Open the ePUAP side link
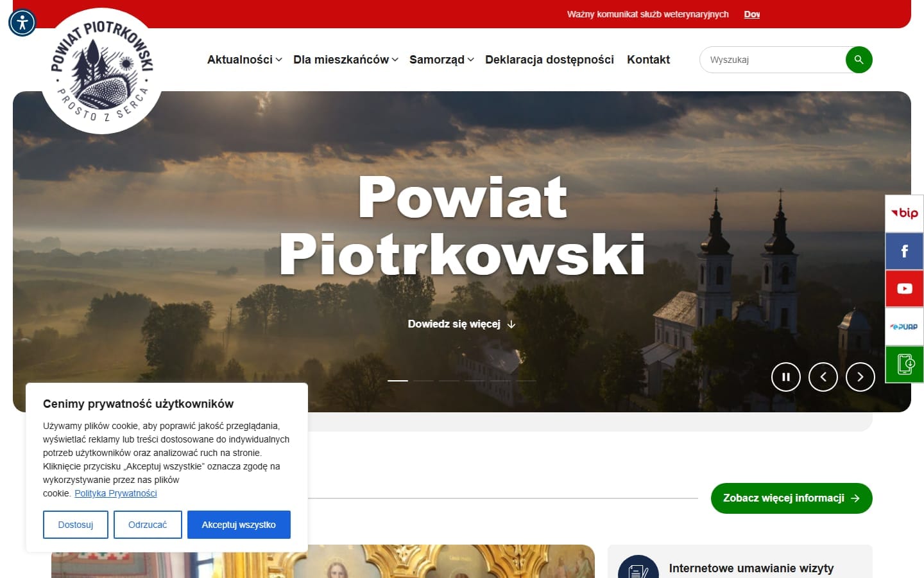This screenshot has height=578, width=924. pos(904,326)
